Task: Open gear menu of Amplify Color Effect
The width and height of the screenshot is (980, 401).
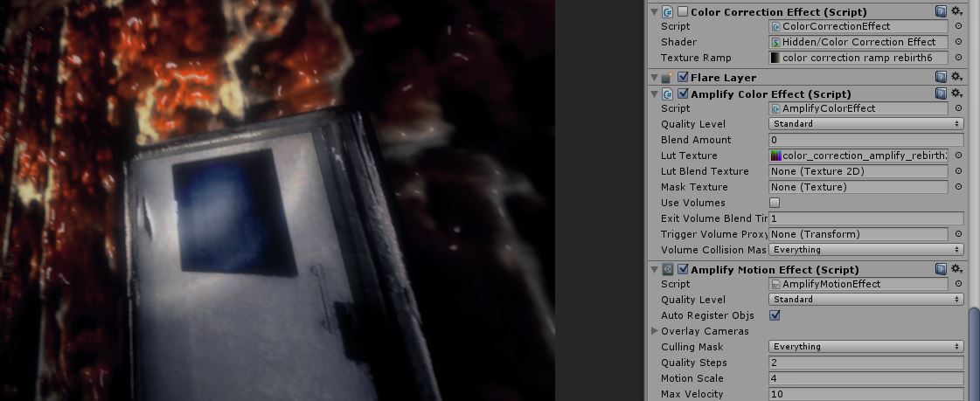Action: [x=957, y=93]
